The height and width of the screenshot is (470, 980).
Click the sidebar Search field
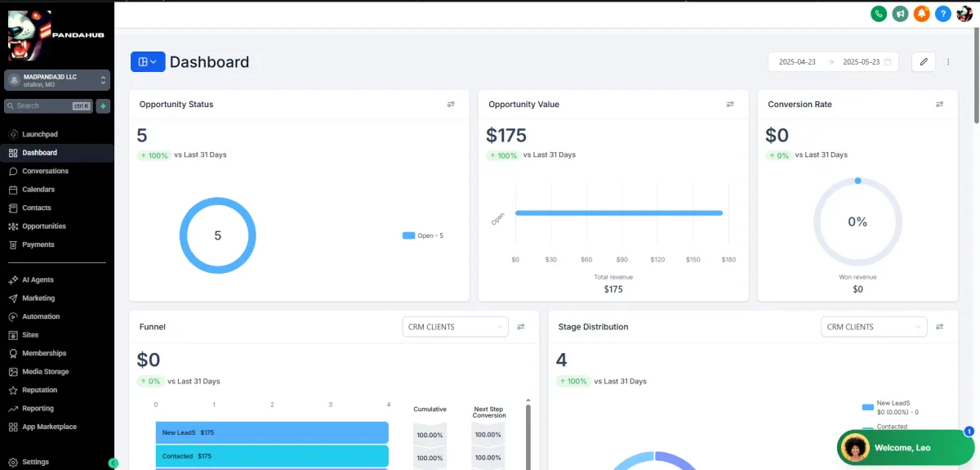click(49, 105)
